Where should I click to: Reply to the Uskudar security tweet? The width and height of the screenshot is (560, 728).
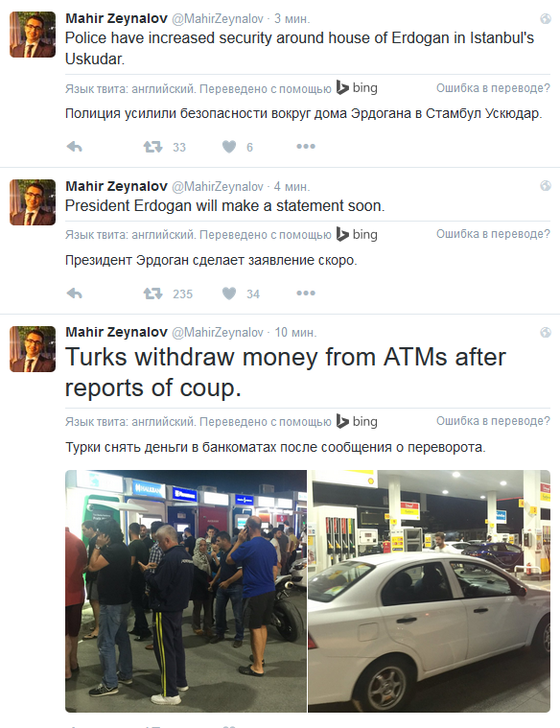point(74,147)
